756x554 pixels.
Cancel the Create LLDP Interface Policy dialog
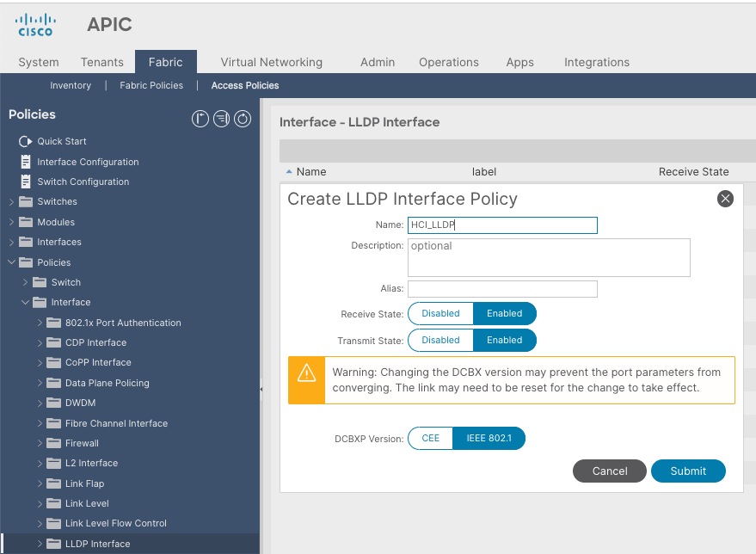point(609,471)
